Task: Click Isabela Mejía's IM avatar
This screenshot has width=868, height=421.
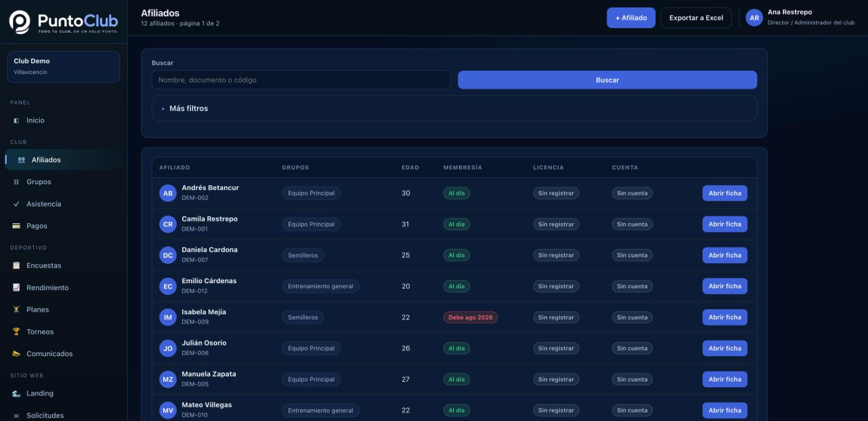Action: [168, 317]
